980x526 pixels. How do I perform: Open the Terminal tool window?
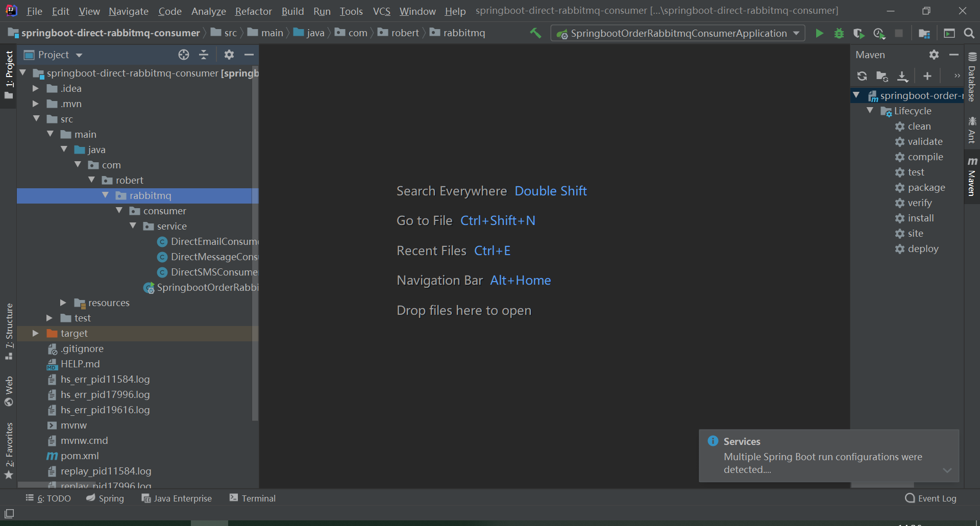[253, 498]
